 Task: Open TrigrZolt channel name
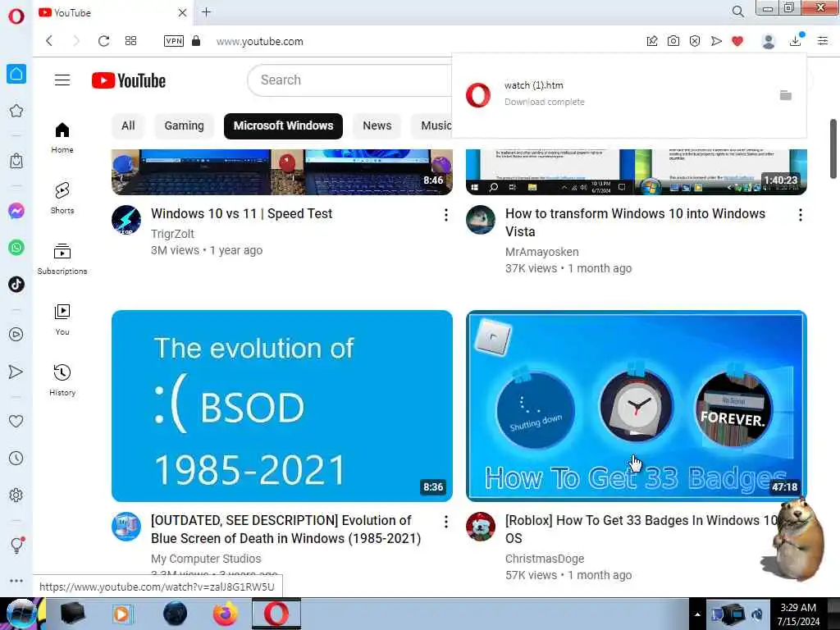click(x=172, y=234)
